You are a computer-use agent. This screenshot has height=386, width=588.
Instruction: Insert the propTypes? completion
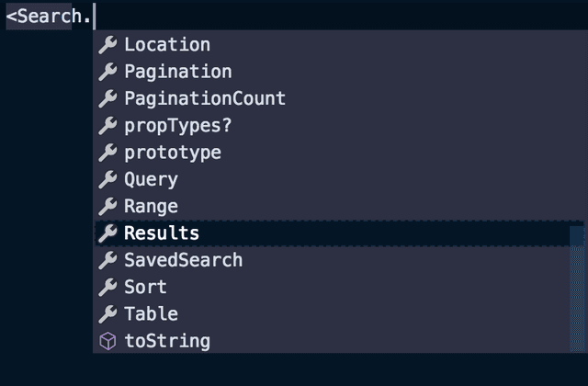(x=178, y=126)
